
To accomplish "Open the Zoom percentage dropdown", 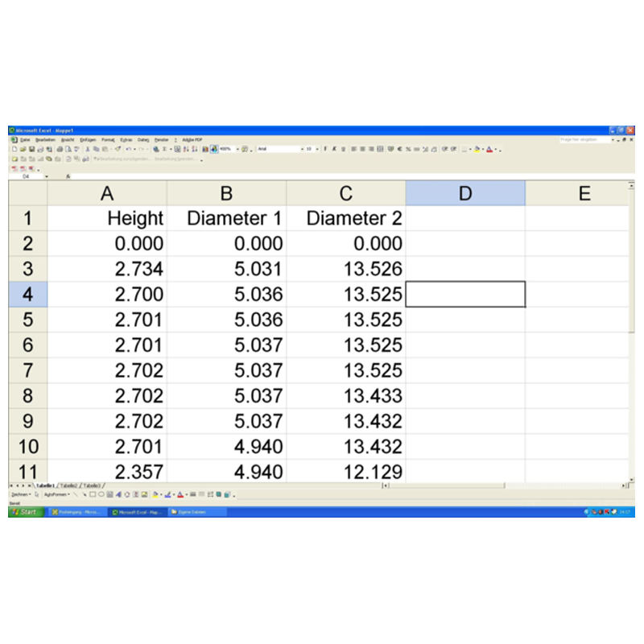I will pyautogui.click(x=237, y=149).
